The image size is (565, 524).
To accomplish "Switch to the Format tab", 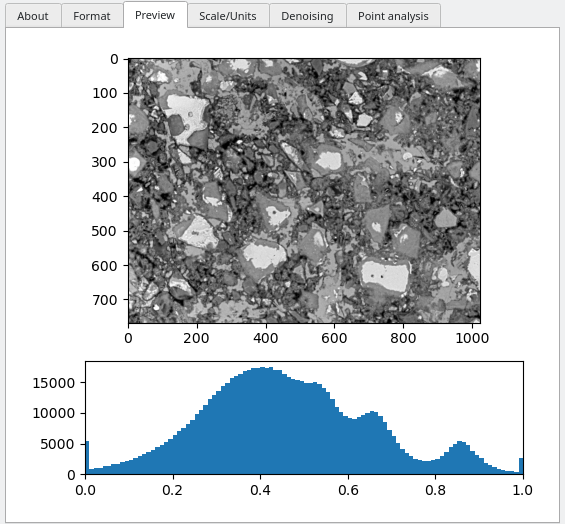I will tap(92, 16).
